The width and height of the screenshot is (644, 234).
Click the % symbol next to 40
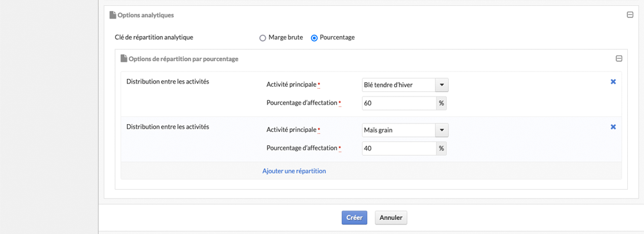(441, 148)
